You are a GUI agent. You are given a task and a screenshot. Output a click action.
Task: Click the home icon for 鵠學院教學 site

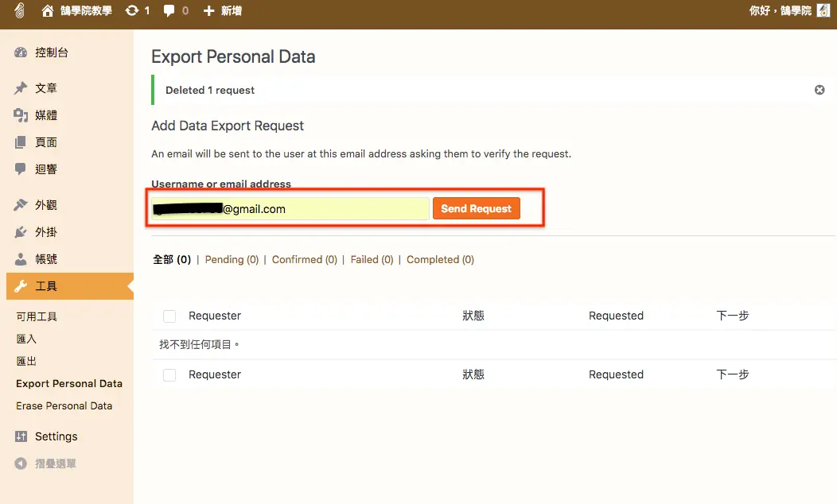(48, 10)
